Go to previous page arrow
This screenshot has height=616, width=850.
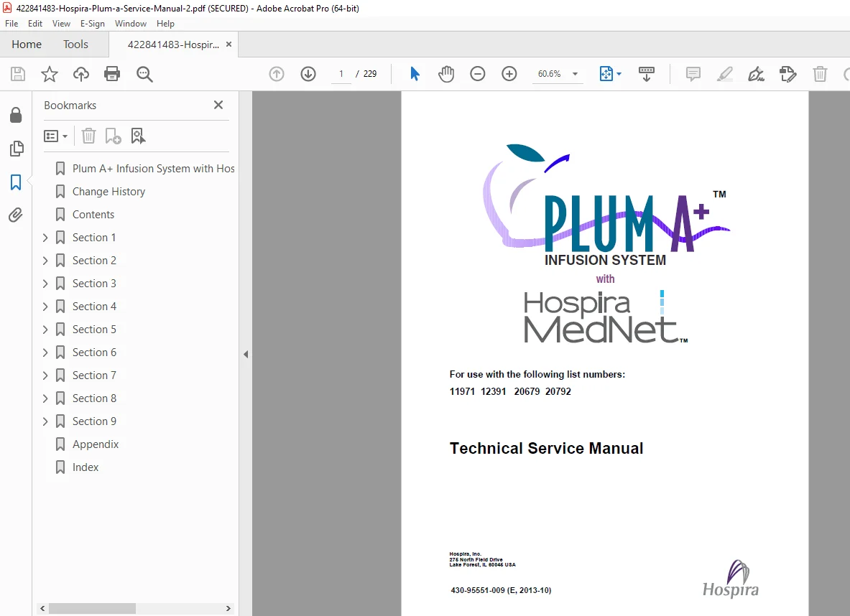[277, 74]
